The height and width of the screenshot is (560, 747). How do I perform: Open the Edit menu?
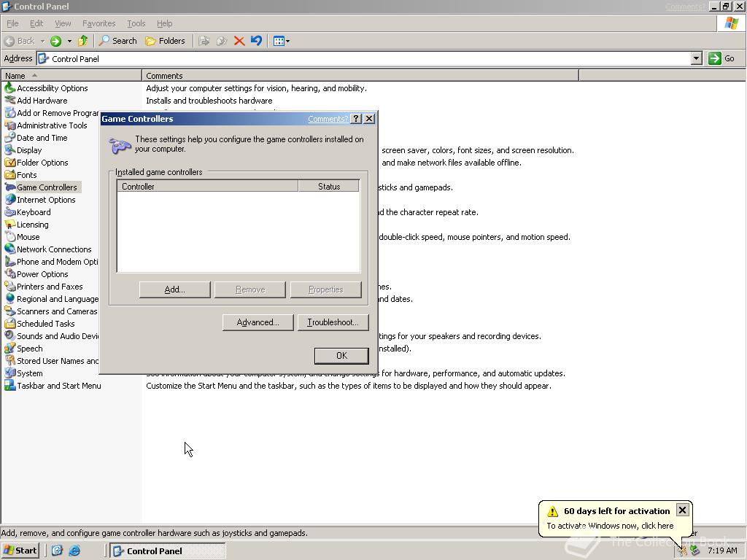[x=36, y=23]
